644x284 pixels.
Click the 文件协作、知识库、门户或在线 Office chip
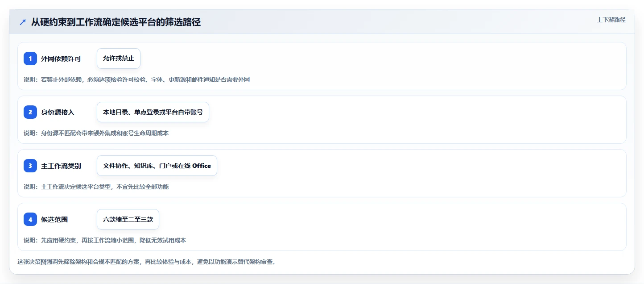[x=157, y=166]
